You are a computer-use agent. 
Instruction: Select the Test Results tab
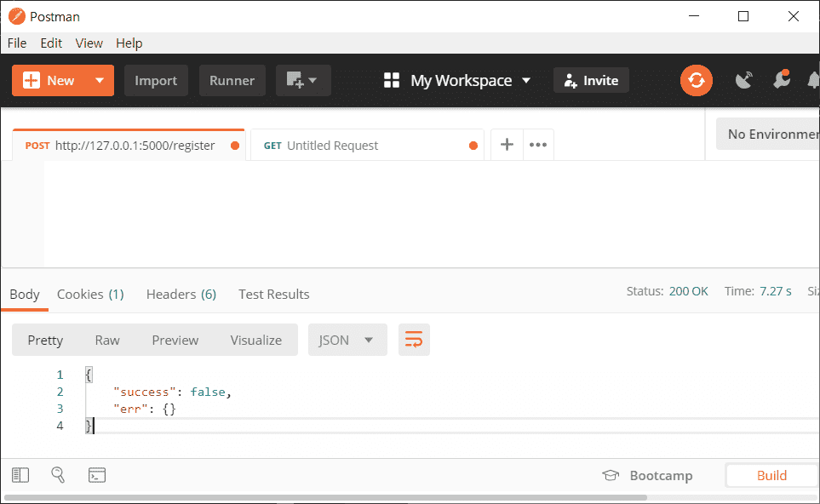coord(274,295)
